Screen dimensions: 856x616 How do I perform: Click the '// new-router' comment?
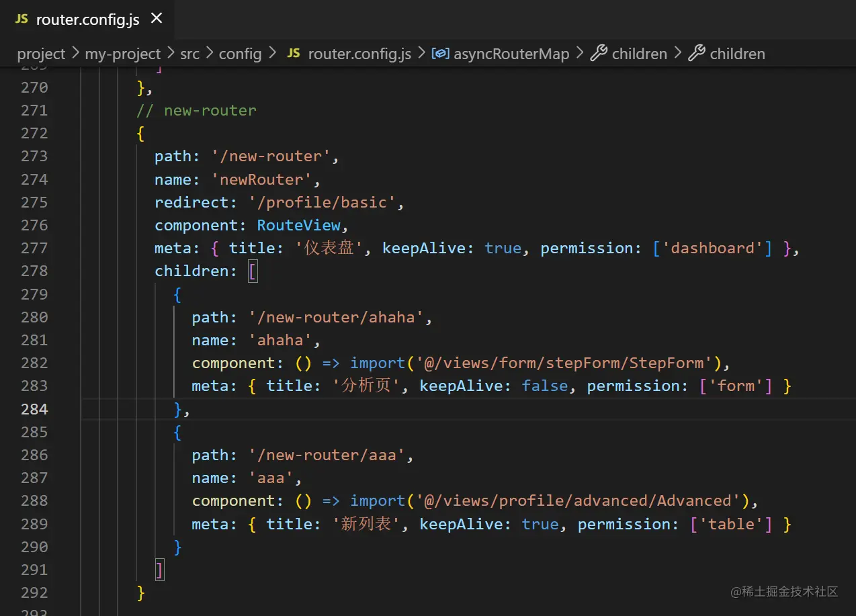(196, 110)
